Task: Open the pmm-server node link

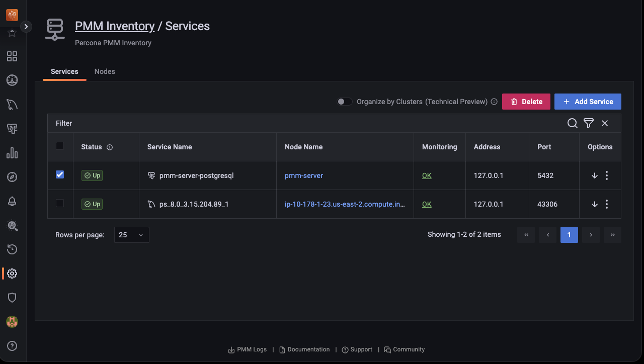Action: coord(304,175)
